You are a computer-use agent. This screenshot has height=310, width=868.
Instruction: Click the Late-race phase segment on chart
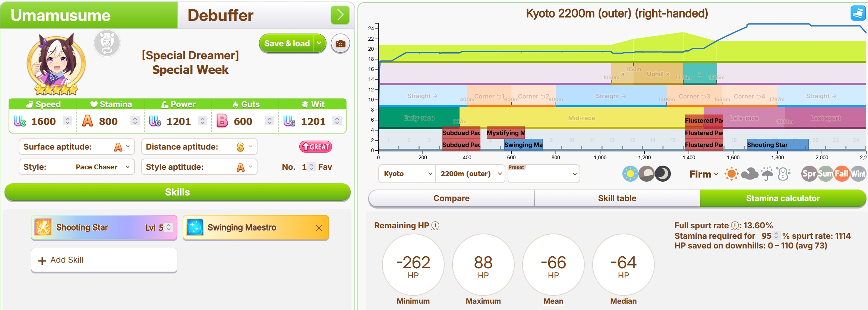744,118
